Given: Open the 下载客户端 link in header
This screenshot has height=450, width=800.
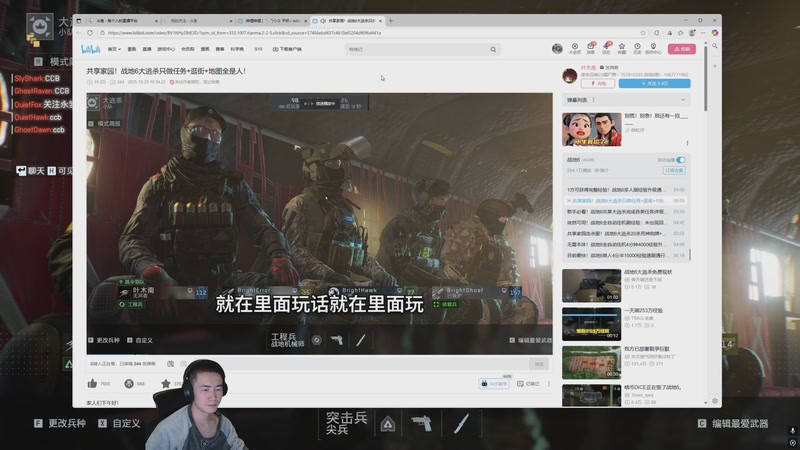Looking at the screenshot, I should (x=287, y=49).
